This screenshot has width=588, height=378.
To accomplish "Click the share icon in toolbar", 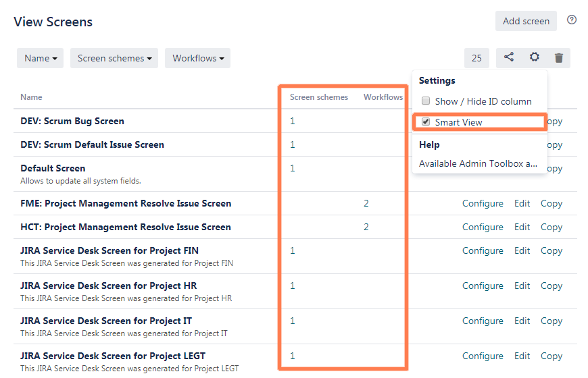I will point(509,58).
